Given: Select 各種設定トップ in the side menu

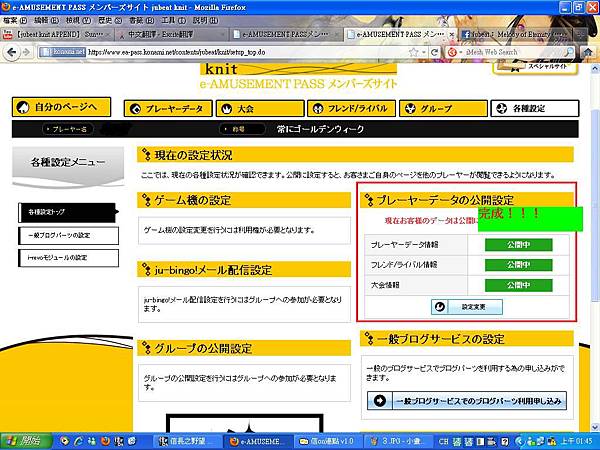Looking at the screenshot, I should pos(67,212).
